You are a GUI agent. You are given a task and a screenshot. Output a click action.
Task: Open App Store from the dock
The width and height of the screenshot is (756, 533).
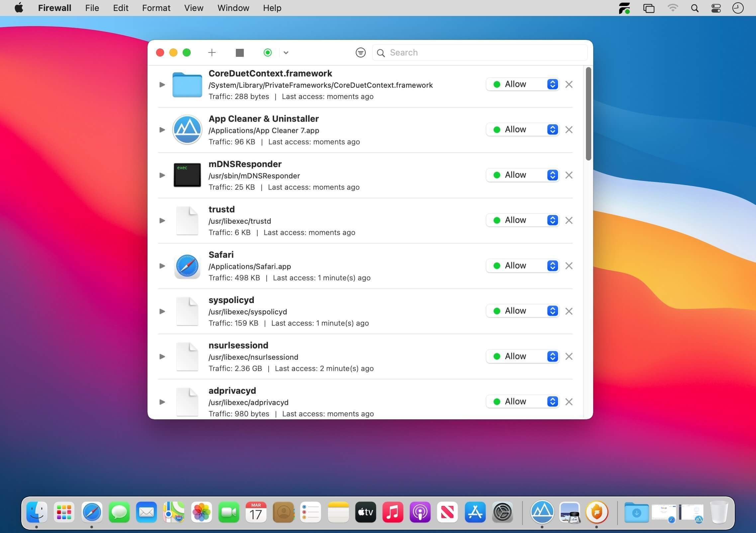click(475, 512)
